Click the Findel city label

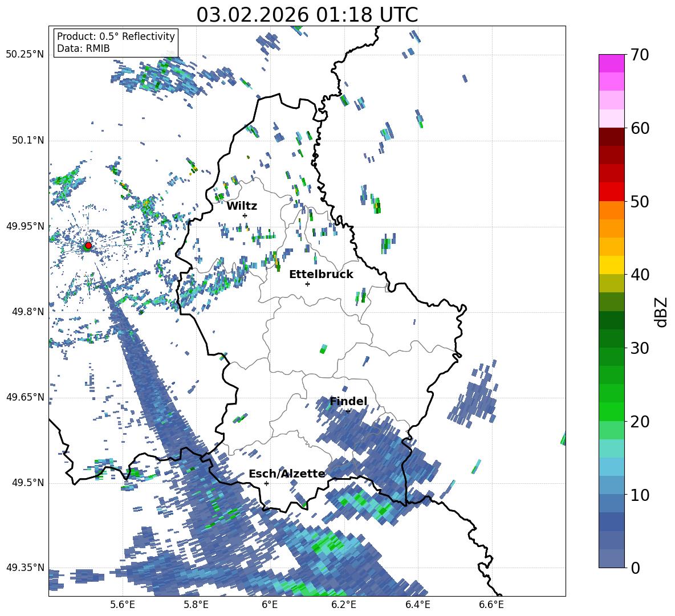point(348,401)
